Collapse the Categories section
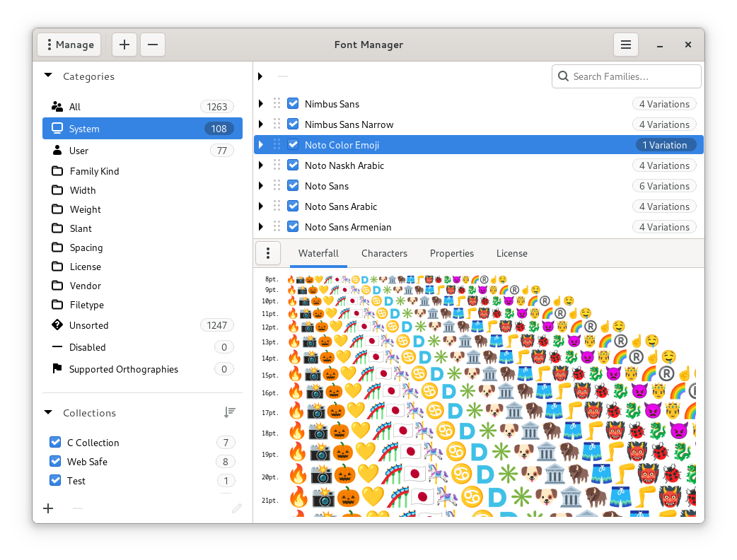The image size is (737, 560). [x=48, y=76]
